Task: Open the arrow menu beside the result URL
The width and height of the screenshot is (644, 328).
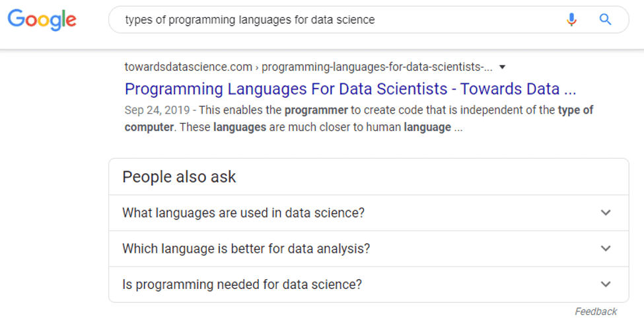Action: tap(503, 67)
